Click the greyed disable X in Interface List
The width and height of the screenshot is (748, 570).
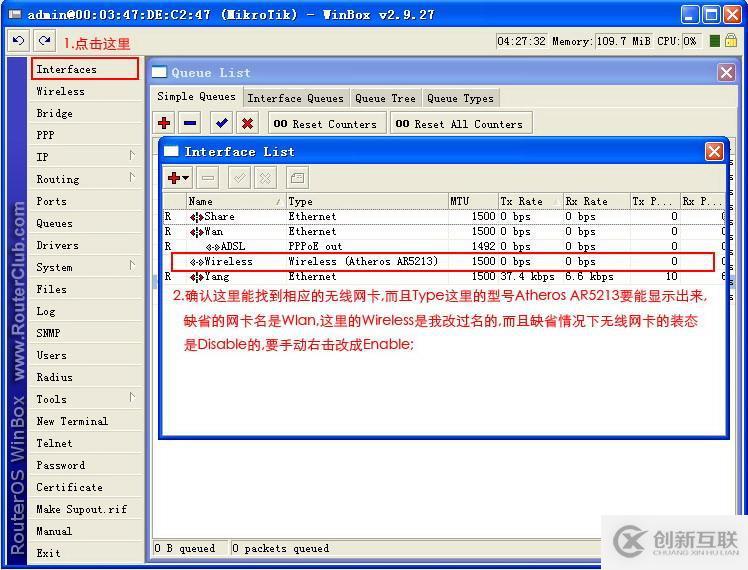pyautogui.click(x=265, y=178)
